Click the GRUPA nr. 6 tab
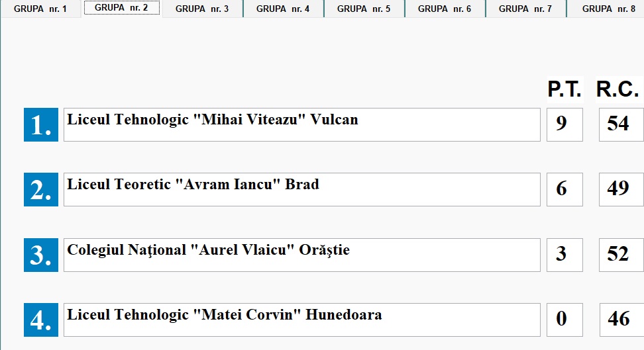644x350 pixels. tap(445, 9)
